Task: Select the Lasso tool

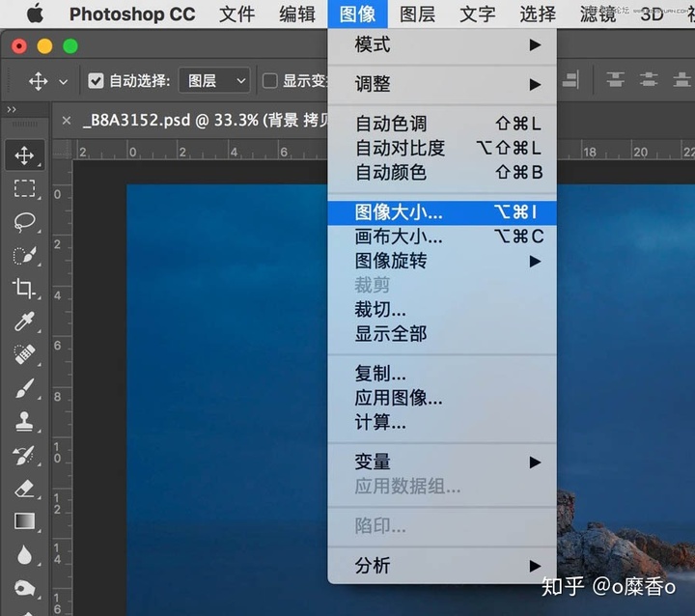Action: (x=24, y=222)
